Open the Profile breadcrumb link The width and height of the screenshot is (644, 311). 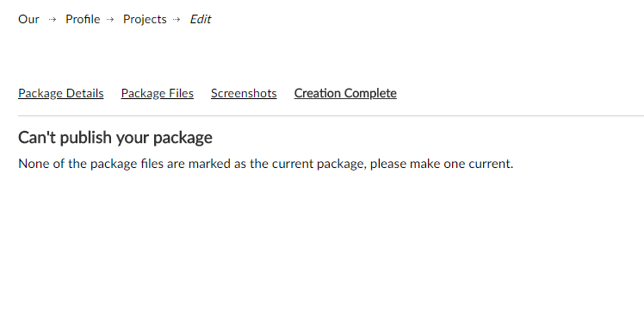tap(83, 19)
